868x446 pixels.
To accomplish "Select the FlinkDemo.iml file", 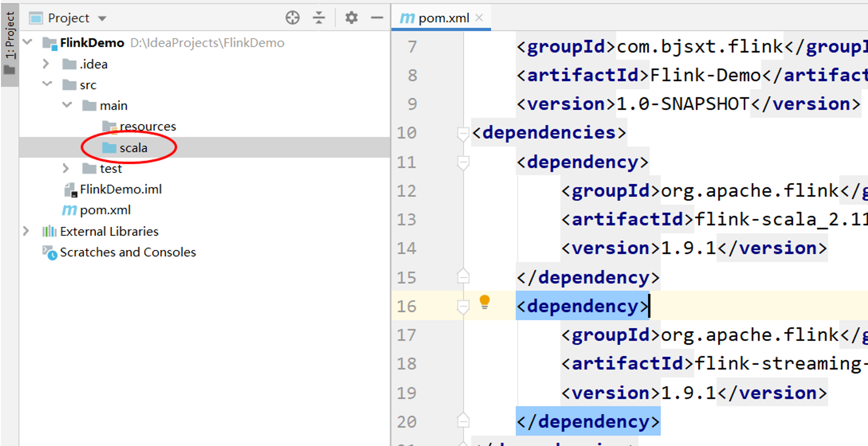I will 121,189.
